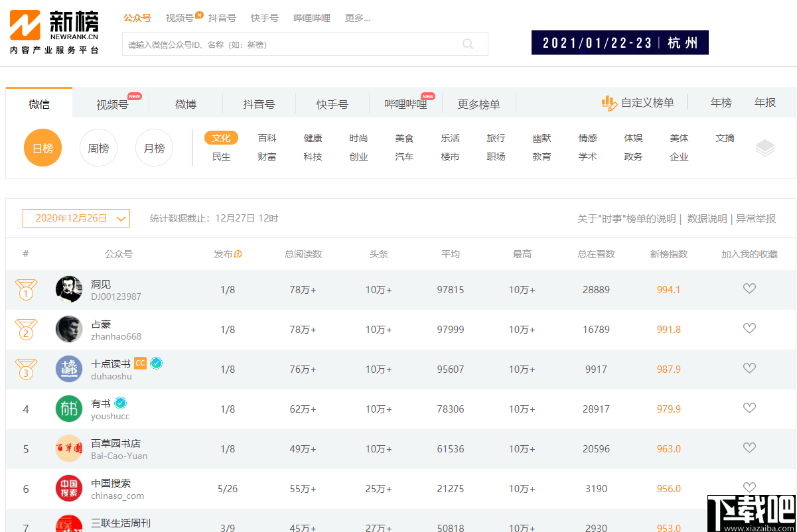Image resolution: width=797 pixels, height=532 pixels.
Task: Open the 百草园书店 avatar
Action: click(69, 448)
